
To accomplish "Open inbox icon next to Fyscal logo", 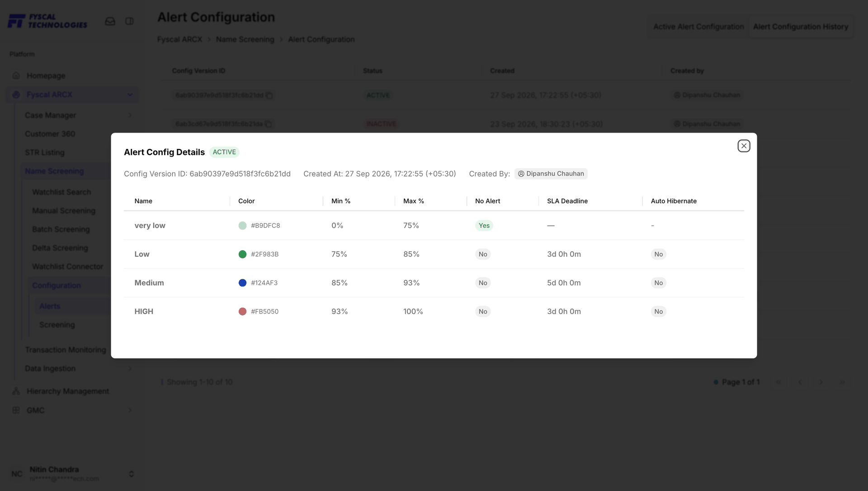I will pyautogui.click(x=110, y=21).
